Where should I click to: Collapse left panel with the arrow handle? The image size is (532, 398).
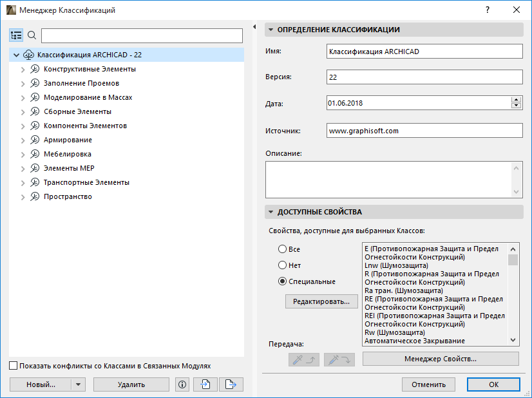pos(254,27)
